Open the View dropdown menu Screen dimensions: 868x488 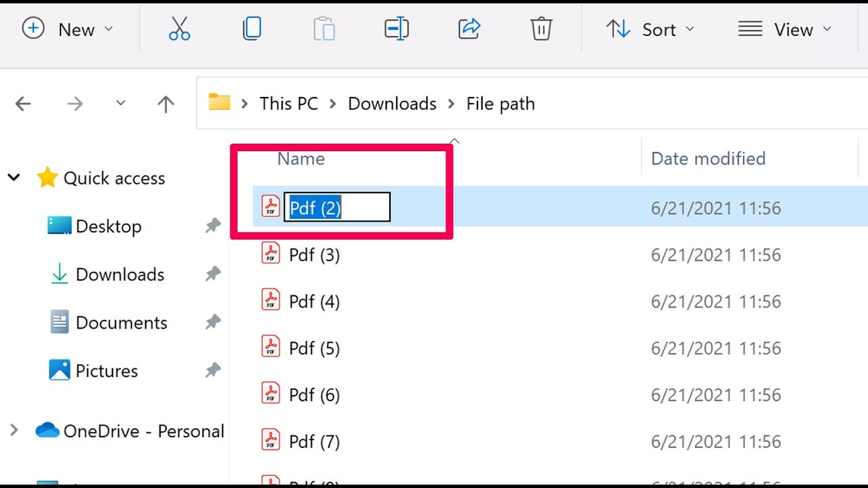[x=785, y=29]
